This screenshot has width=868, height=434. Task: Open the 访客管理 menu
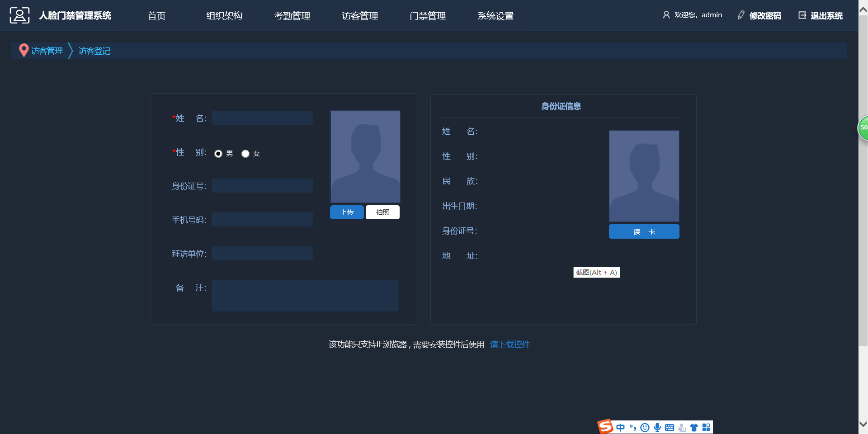(x=360, y=16)
